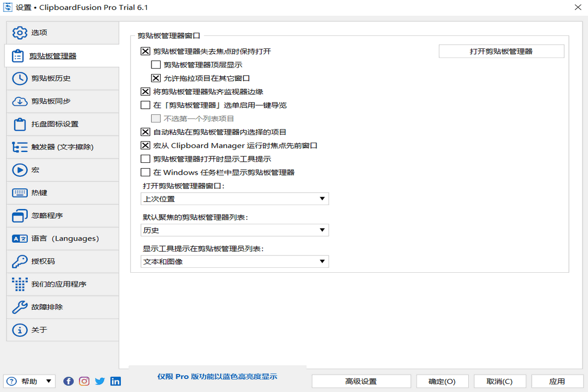This screenshot has width=588, height=392.
Task: Click the 打开剪贴板管理器 button
Action: coord(501,51)
